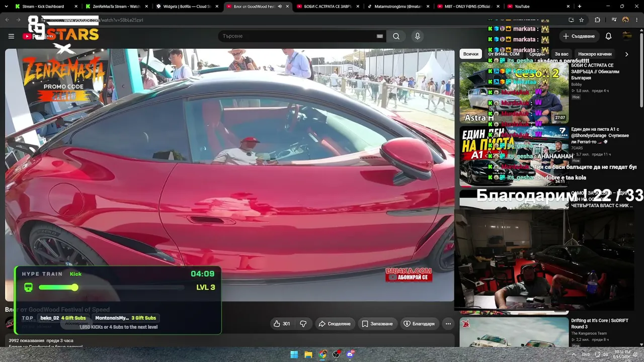Open the YouTube guide hamburger menu

point(11,36)
